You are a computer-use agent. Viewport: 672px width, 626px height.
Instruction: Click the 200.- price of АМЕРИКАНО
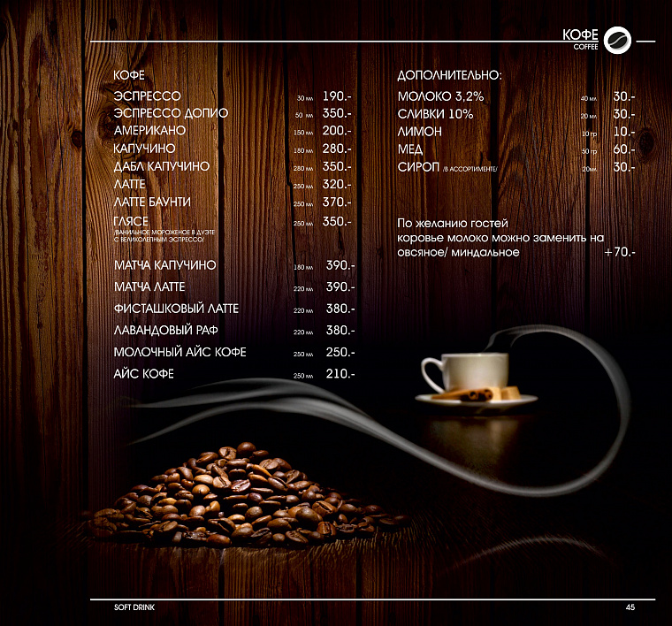pyautogui.click(x=337, y=130)
